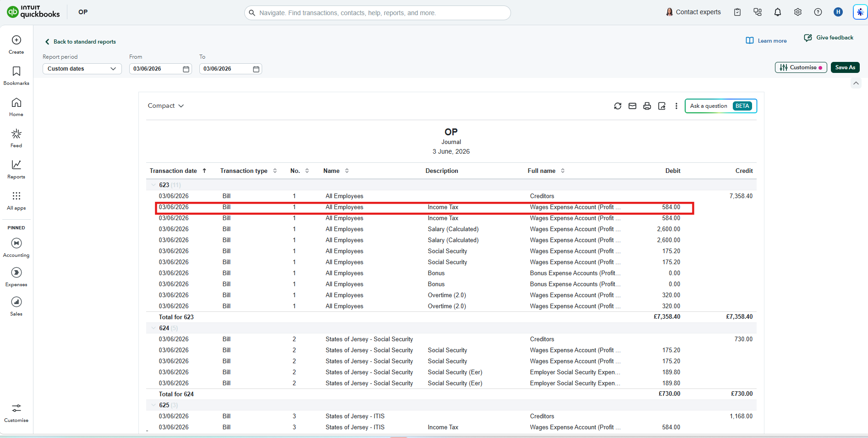This screenshot has height=438, width=868.
Task: Click the Navigate search box
Action: (378, 13)
